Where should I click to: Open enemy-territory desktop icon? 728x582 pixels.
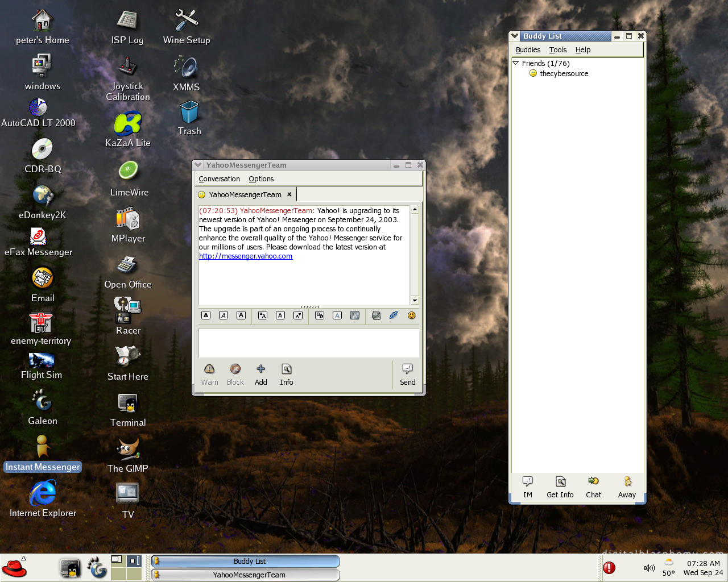coord(41,329)
